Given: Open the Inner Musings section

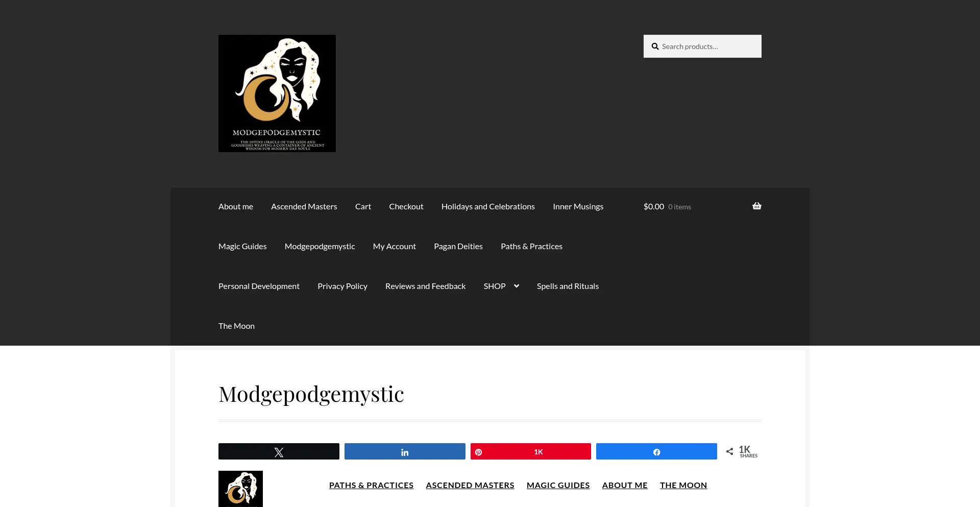Looking at the screenshot, I should [577, 206].
